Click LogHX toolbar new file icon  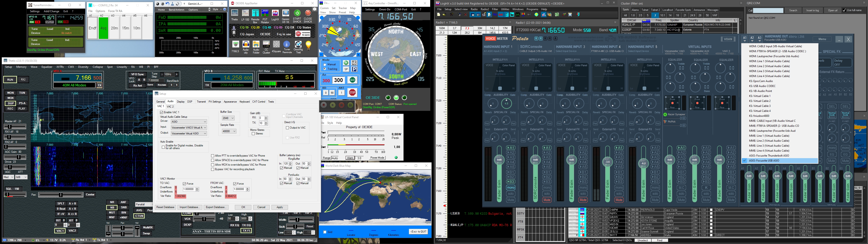[x=439, y=14]
